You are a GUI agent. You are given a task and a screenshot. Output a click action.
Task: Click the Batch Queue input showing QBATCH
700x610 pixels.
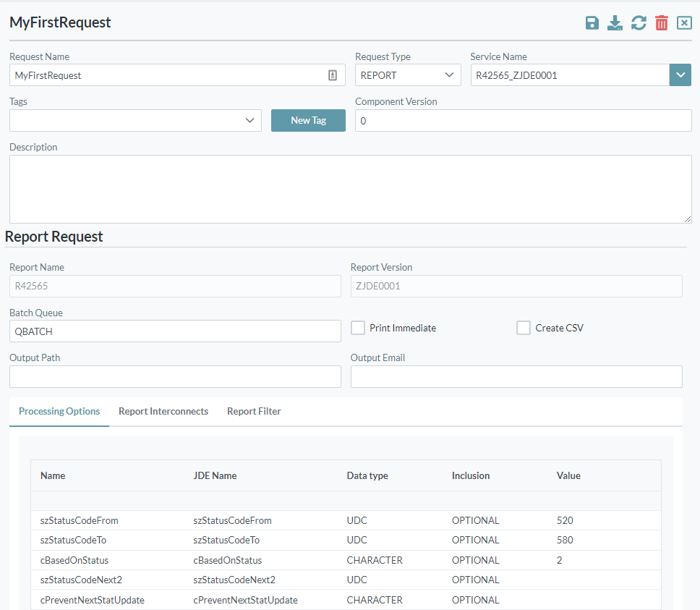[175, 331]
